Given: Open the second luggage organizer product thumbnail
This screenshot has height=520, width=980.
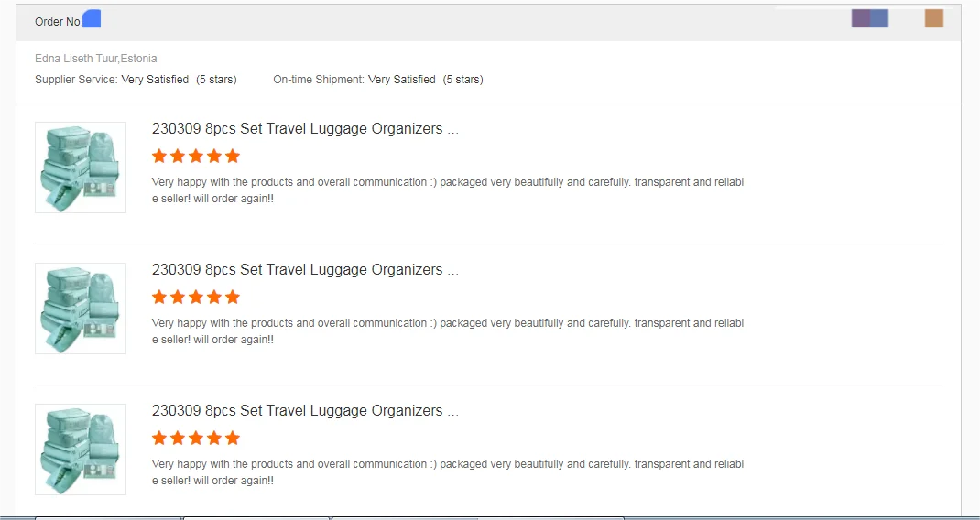Looking at the screenshot, I should click(81, 309).
